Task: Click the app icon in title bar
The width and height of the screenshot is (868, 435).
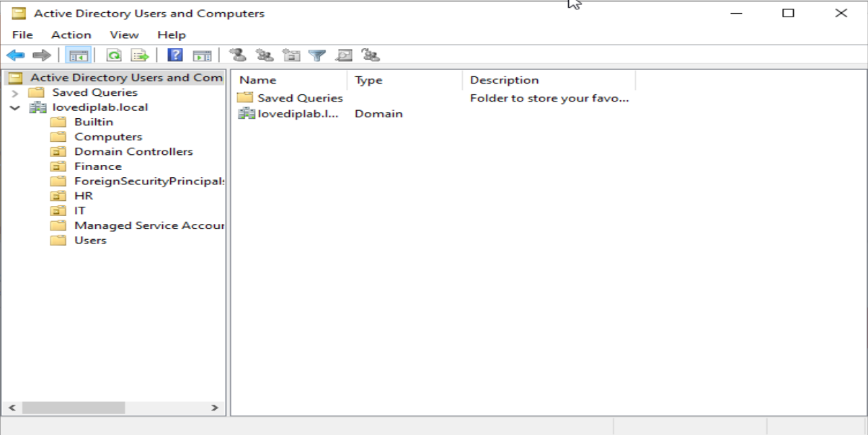Action: click(x=19, y=13)
